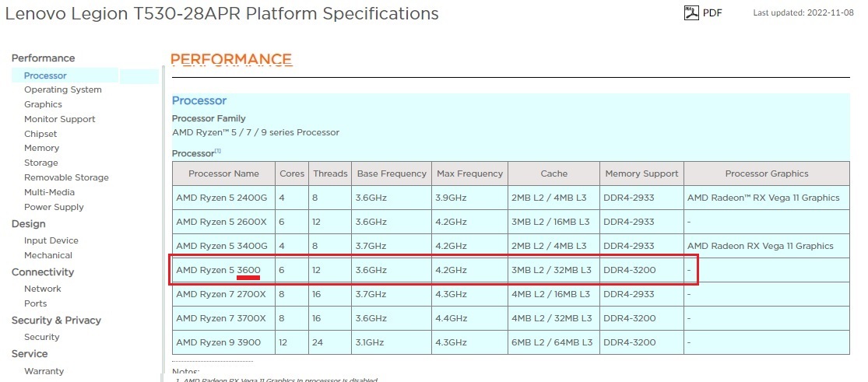Click the 4.4GHz max frequency cell

click(469, 318)
